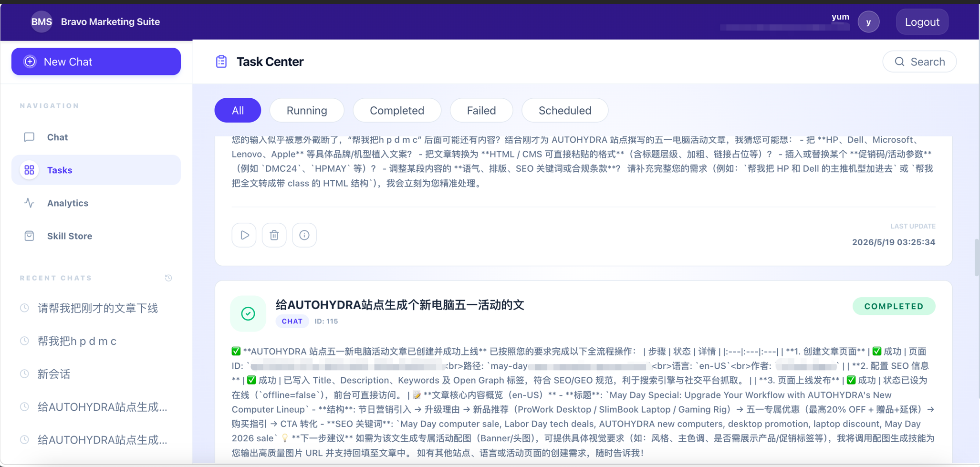Screen dimensions: 980x467
Task: Select the All filter tab
Action: pos(238,110)
